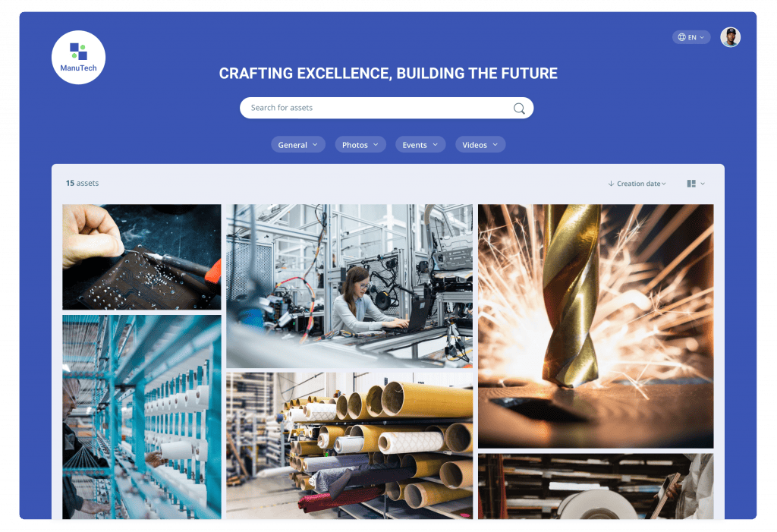Click the globe language icon
The width and height of the screenshot is (777, 532).
tap(682, 37)
